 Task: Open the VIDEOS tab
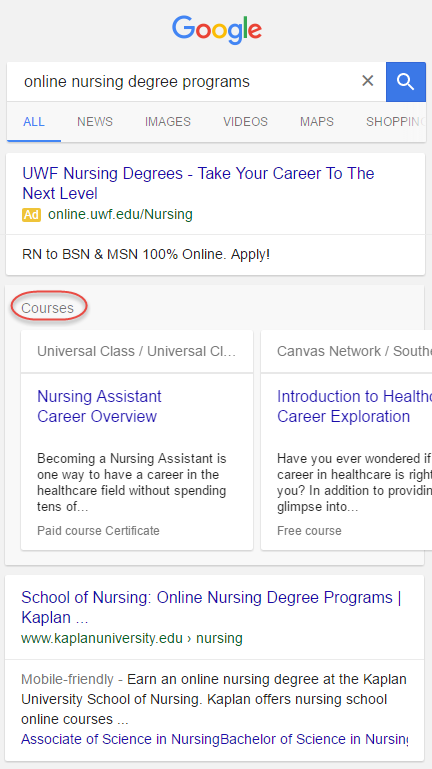[x=246, y=122]
